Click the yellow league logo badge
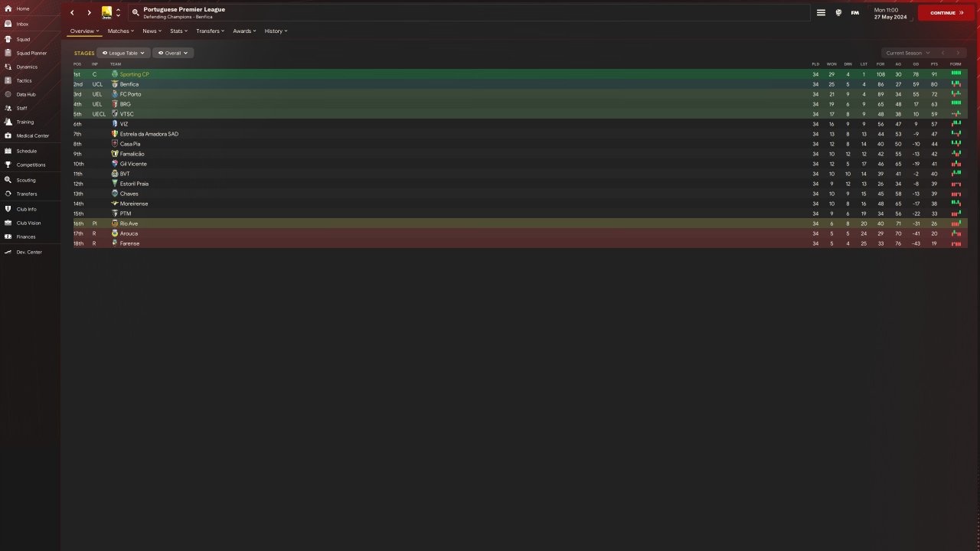 pos(106,12)
